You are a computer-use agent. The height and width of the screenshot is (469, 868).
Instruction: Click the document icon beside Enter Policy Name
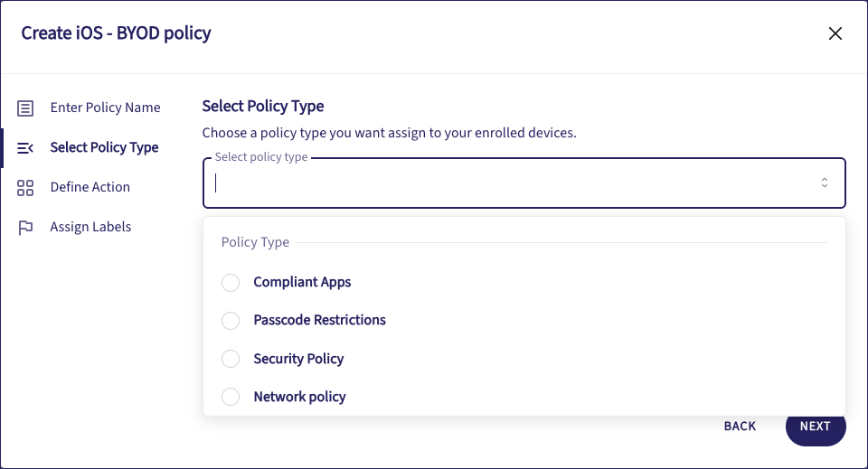pyautogui.click(x=25, y=108)
